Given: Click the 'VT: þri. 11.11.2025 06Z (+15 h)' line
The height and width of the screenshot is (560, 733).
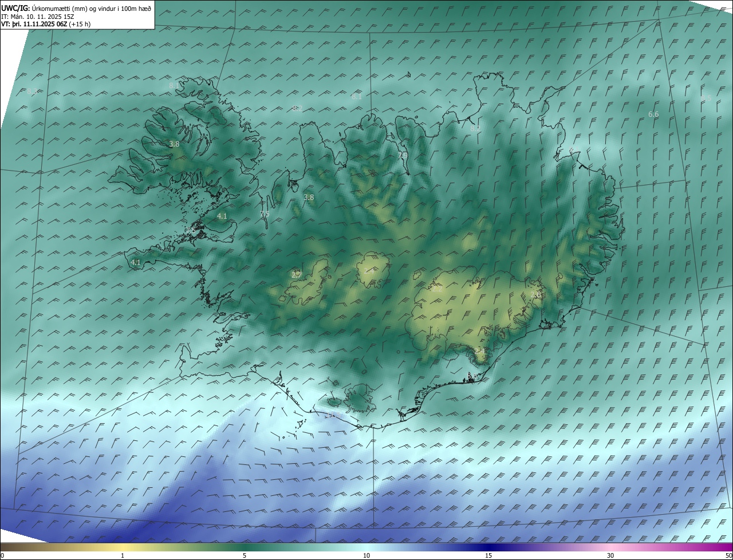Looking at the screenshot, I should (46, 24).
